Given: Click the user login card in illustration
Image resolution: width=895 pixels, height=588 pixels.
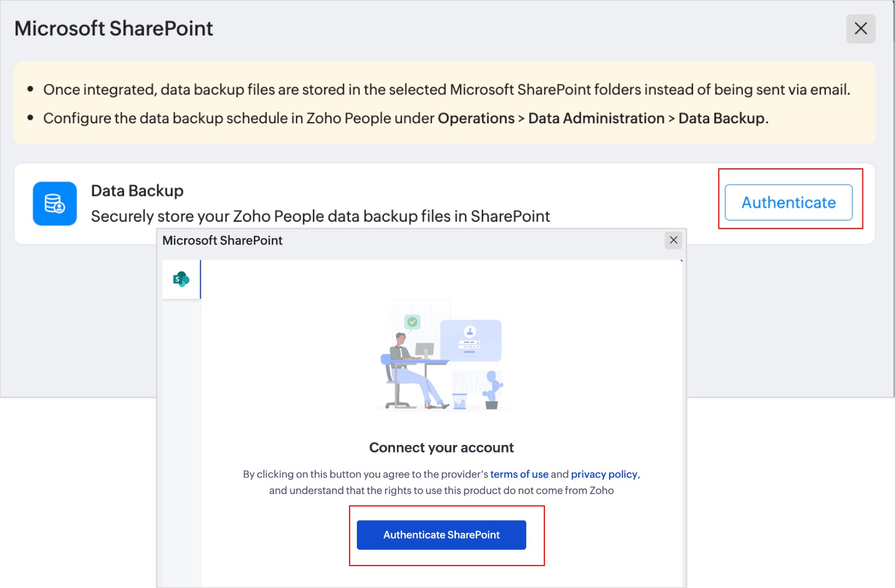Looking at the screenshot, I should click(471, 340).
